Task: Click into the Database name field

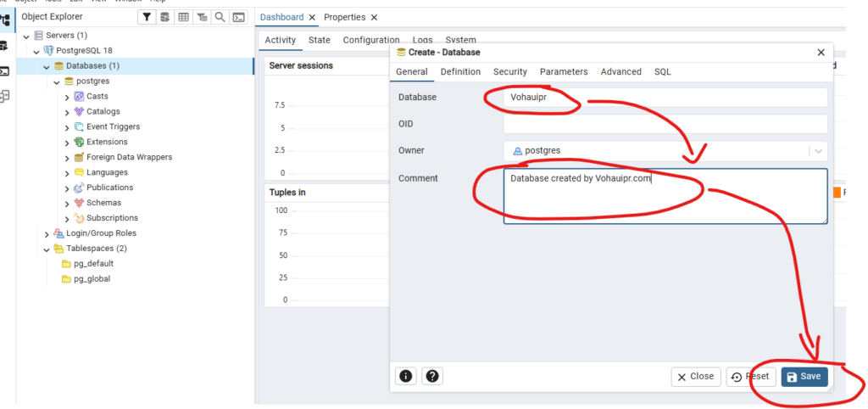Action: pos(665,98)
